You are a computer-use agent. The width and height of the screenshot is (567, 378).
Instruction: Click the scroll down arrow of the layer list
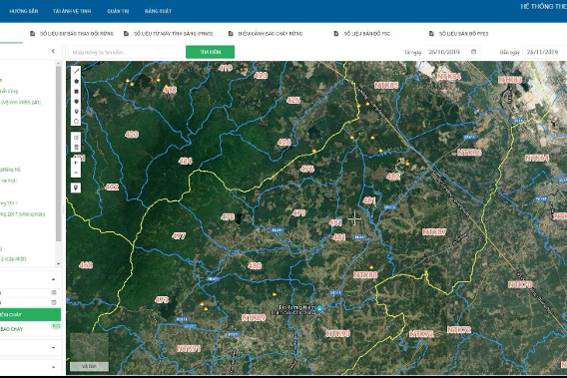(x=59, y=263)
